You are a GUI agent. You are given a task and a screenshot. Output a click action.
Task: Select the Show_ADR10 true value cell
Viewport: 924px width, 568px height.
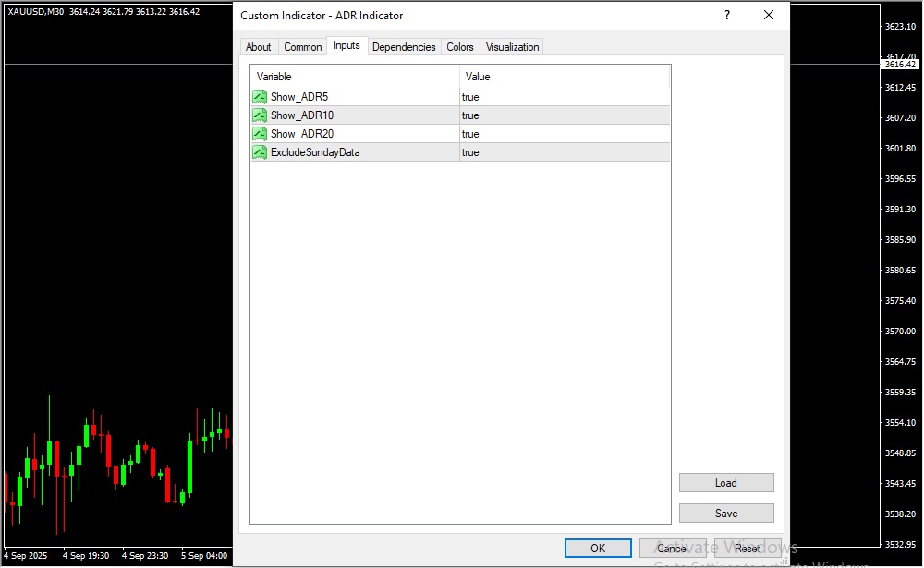[x=564, y=115]
